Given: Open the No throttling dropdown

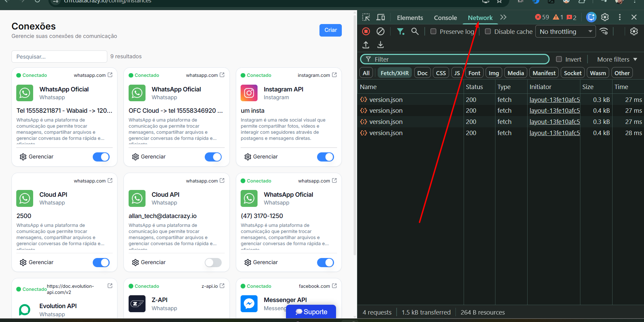Looking at the screenshot, I should [565, 31].
